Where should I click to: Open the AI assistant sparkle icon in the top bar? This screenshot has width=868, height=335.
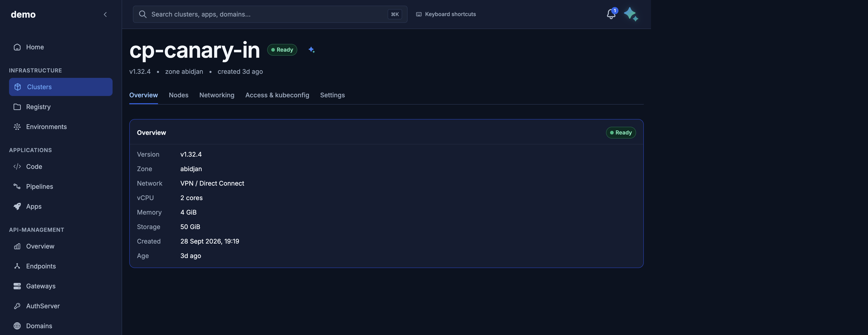[x=631, y=14]
